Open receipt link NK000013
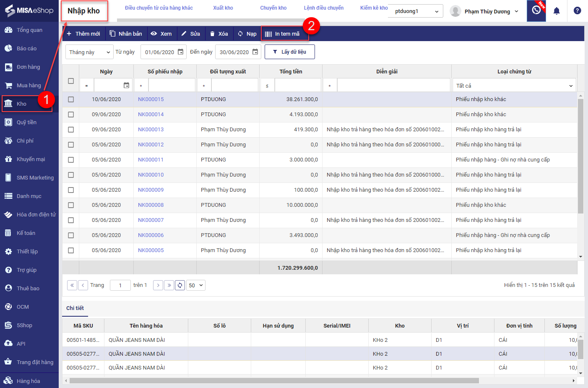Screen dimensions: 588x388 click(x=151, y=130)
